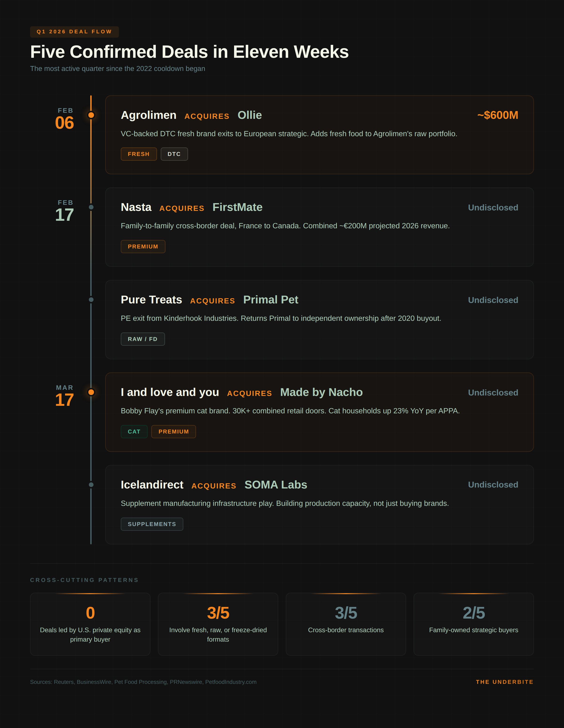Select the green CAT tag
This screenshot has height=728, width=564.
click(x=134, y=432)
